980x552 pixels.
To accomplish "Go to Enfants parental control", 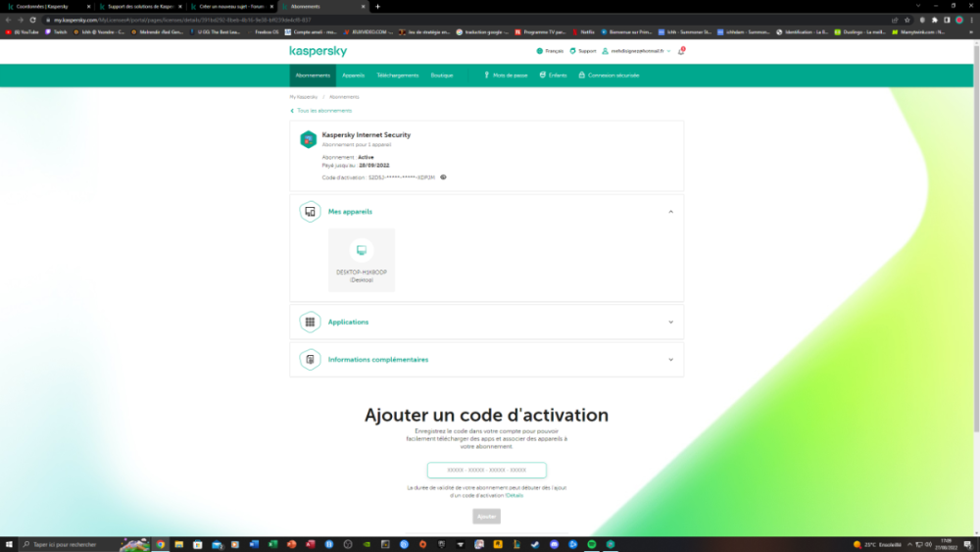I will (553, 75).
